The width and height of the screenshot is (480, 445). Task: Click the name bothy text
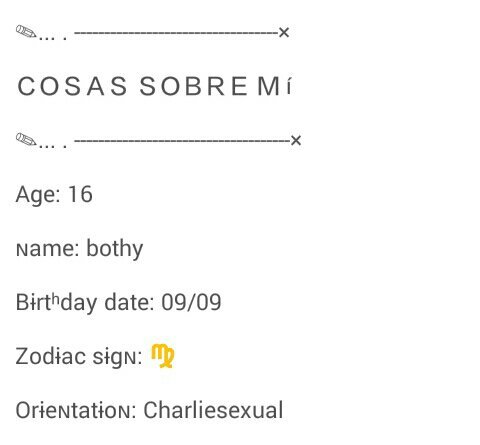115,249
